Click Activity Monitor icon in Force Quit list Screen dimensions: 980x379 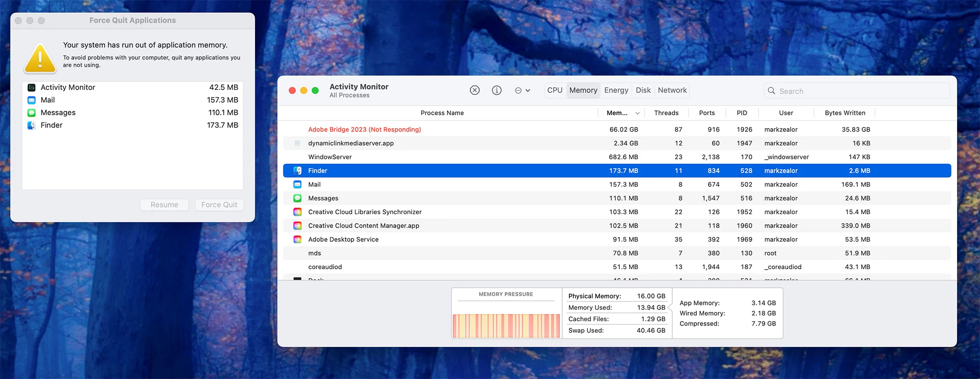pyautogui.click(x=32, y=87)
